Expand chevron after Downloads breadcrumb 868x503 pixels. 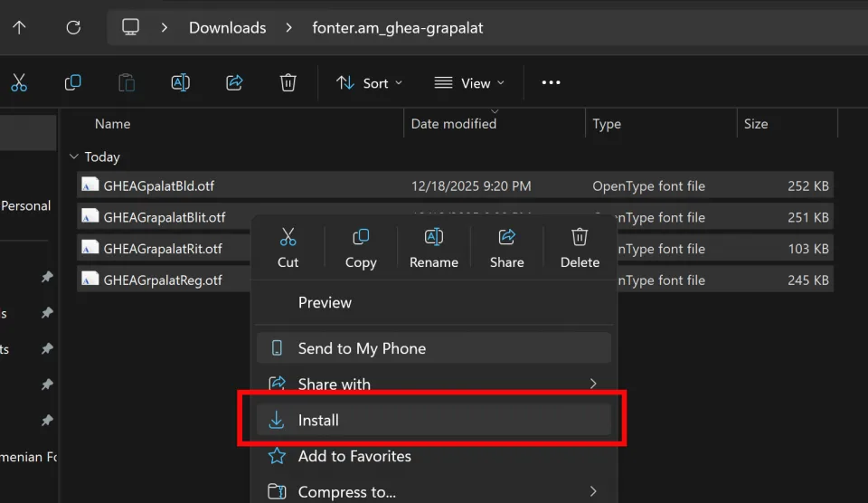point(288,27)
